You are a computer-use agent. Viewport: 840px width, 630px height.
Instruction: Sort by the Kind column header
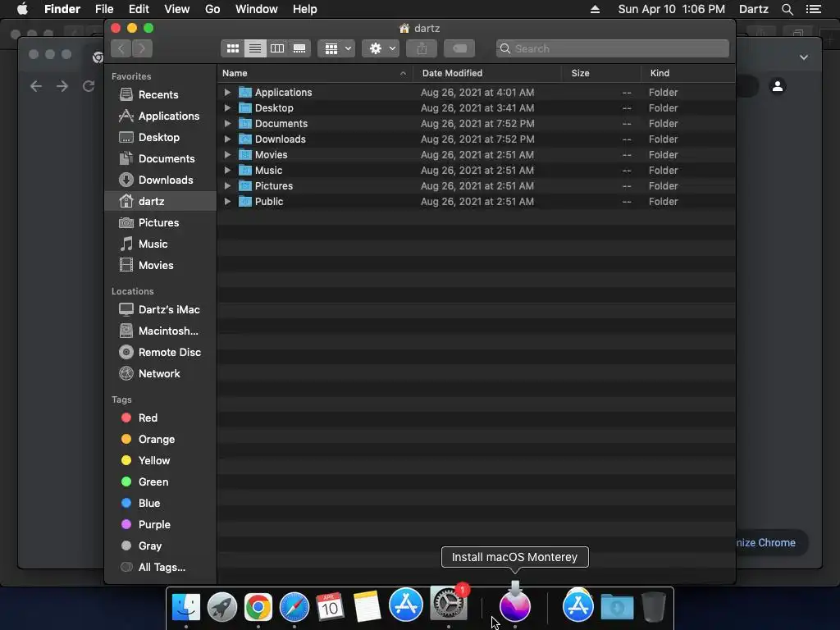pos(688,73)
